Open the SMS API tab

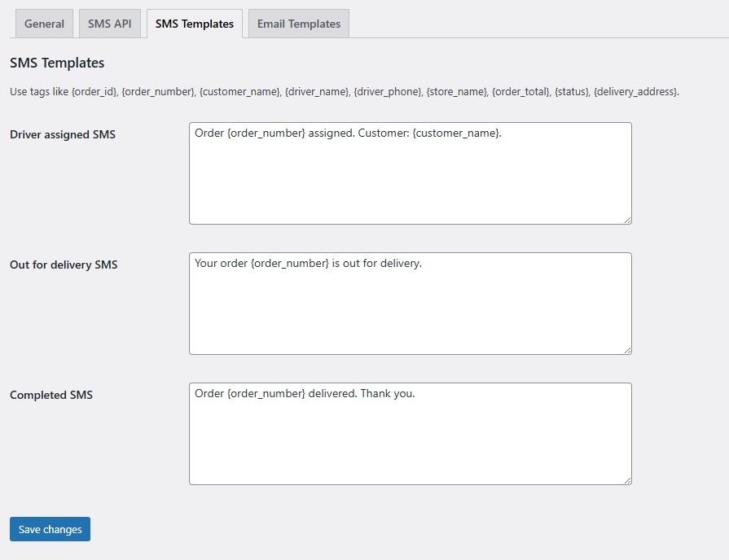click(x=109, y=24)
